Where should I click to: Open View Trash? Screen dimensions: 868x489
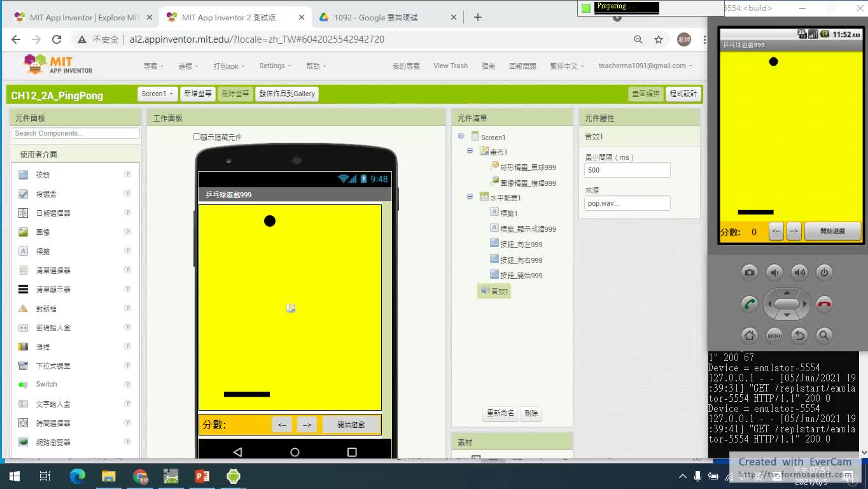coord(451,66)
